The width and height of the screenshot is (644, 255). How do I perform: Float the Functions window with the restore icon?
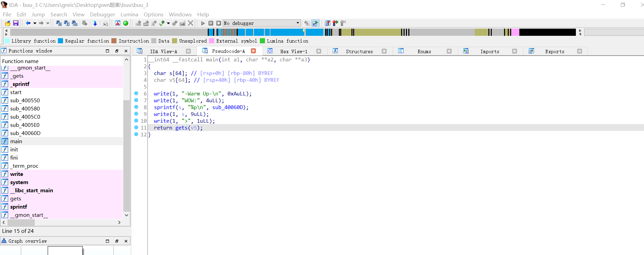[x=117, y=51]
